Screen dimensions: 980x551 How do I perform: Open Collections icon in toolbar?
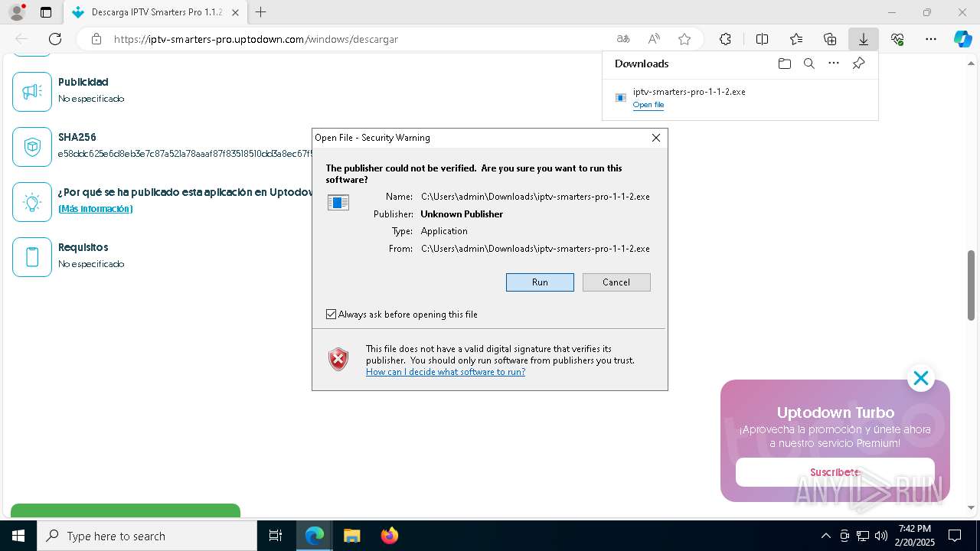830,39
